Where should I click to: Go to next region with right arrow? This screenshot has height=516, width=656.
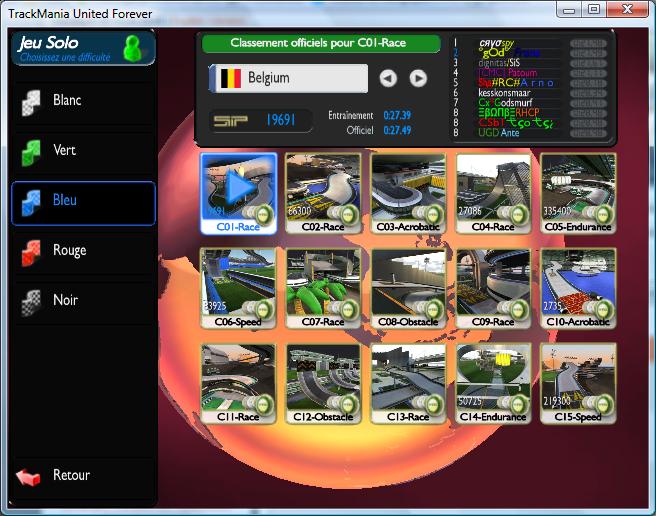pos(418,78)
